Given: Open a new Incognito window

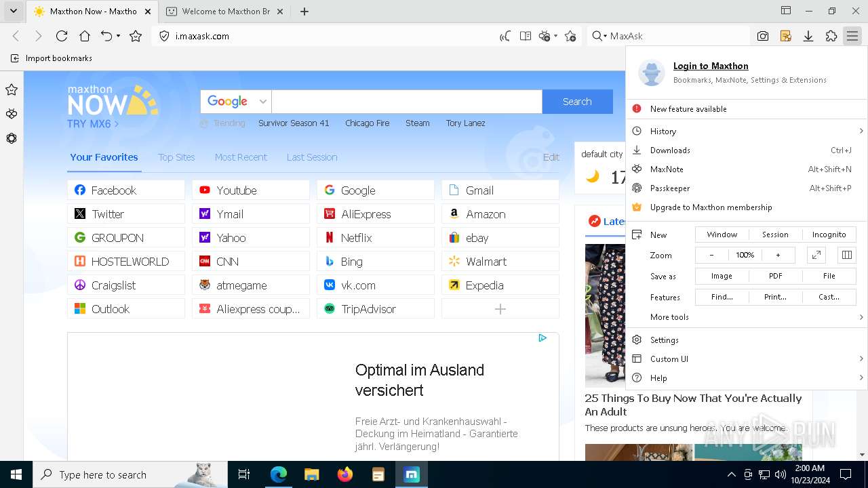Looking at the screenshot, I should (829, 235).
